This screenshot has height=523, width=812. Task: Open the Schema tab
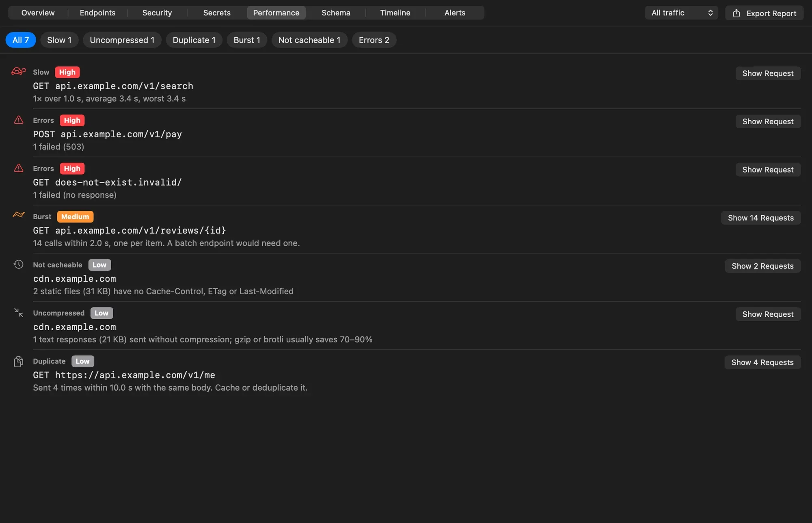336,13
